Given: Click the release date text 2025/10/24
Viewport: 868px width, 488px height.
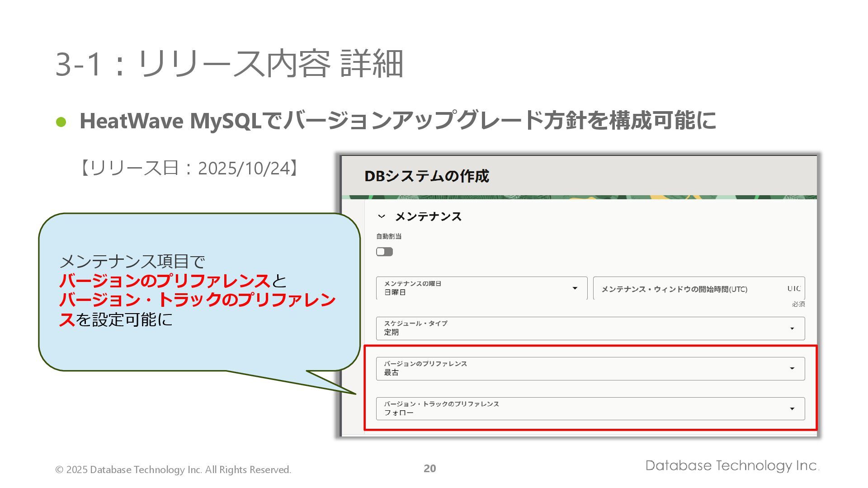Looking at the screenshot, I should [x=243, y=169].
